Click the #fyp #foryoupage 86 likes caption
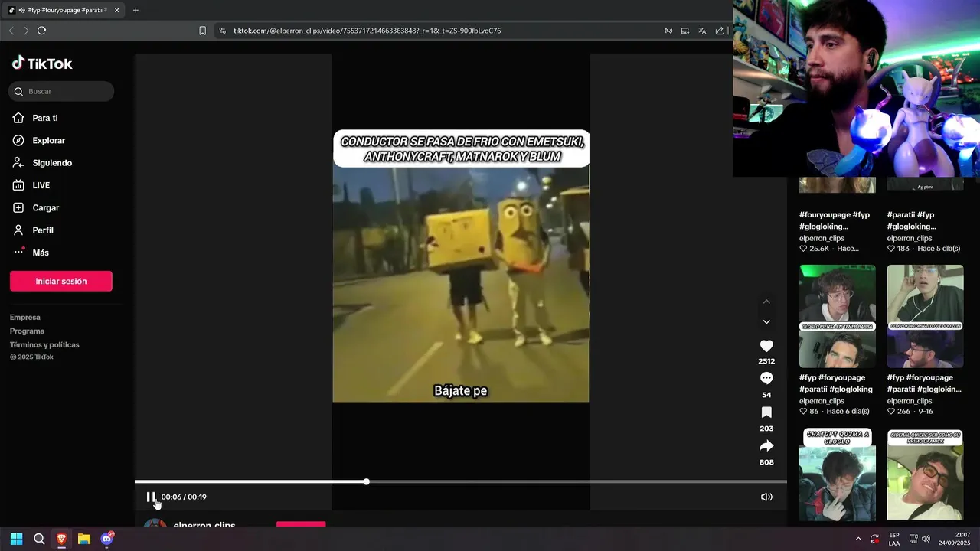 pos(836,383)
